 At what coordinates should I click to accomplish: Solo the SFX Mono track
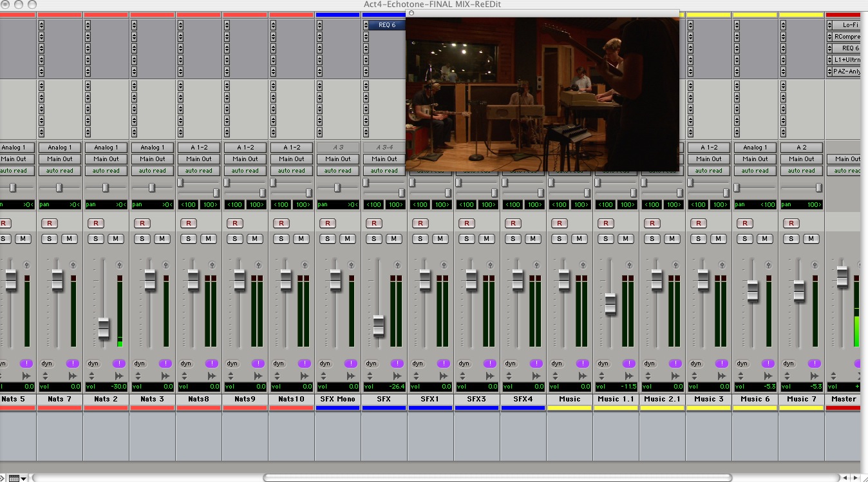point(327,238)
